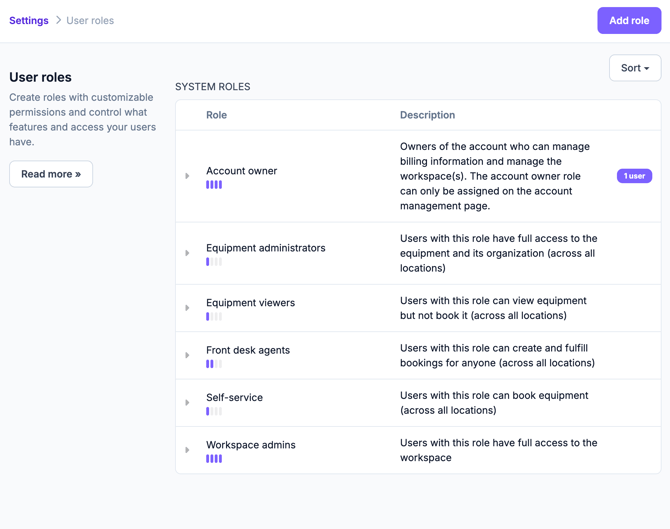
Task: Click Equipment viewers permission level bars icon
Action: tap(214, 317)
